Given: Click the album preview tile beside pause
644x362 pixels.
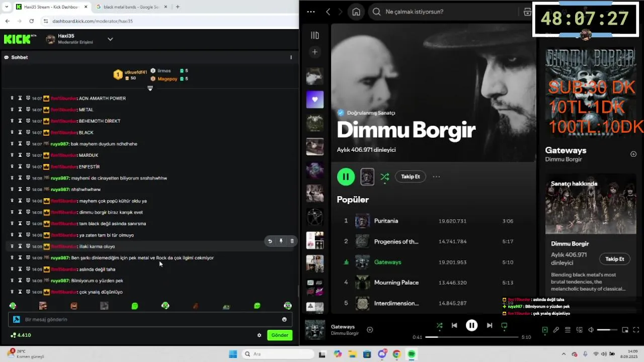Looking at the screenshot, I should click(x=367, y=176).
